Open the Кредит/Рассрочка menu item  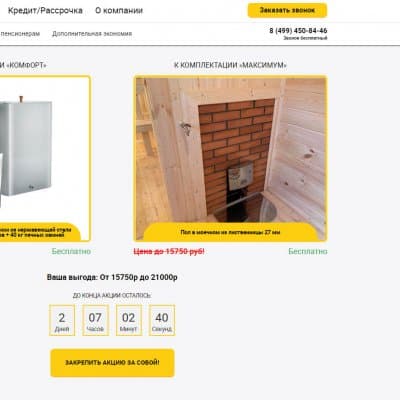[45, 10]
